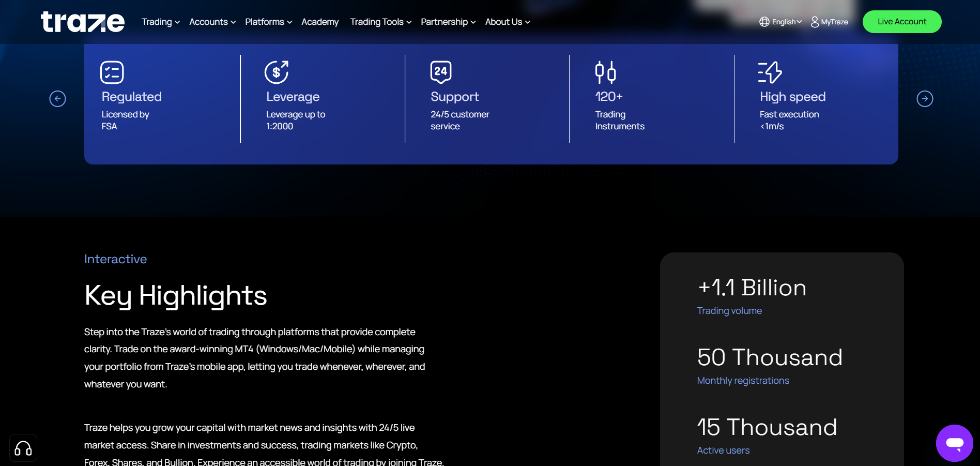Click the Active users label
The height and width of the screenshot is (466, 980).
coord(723,450)
